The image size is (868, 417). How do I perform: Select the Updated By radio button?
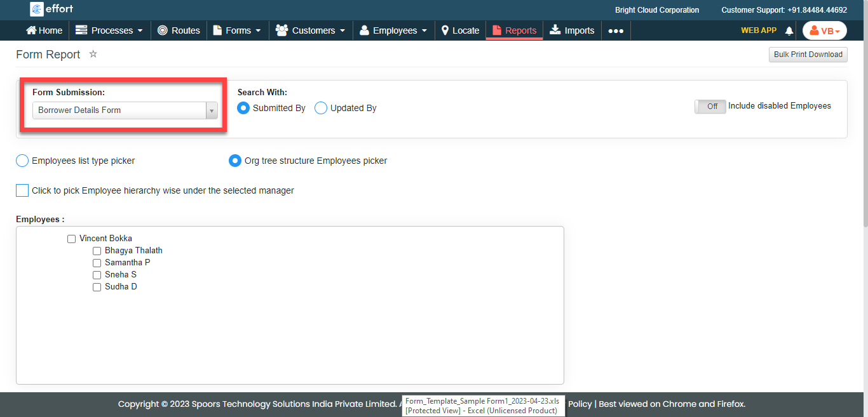(321, 108)
